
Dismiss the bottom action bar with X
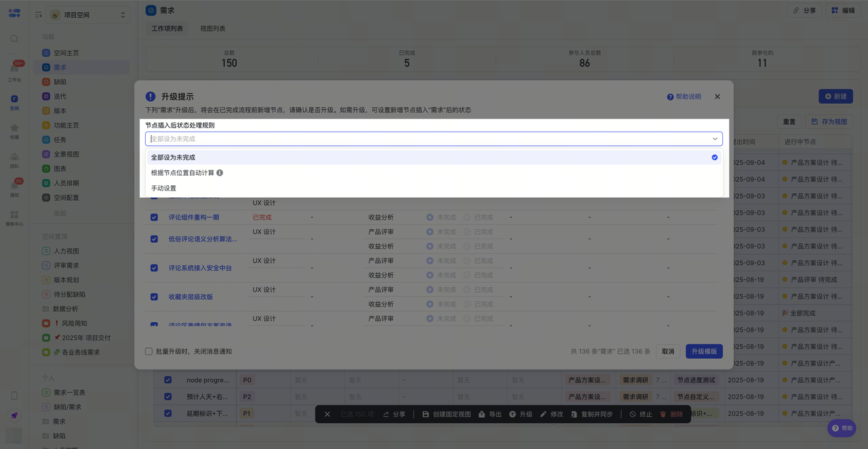pos(328,414)
